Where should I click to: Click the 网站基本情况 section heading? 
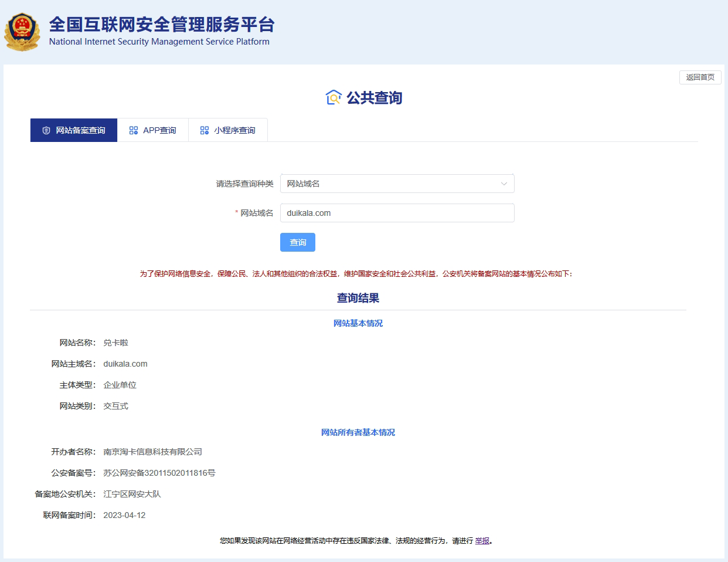[358, 323]
